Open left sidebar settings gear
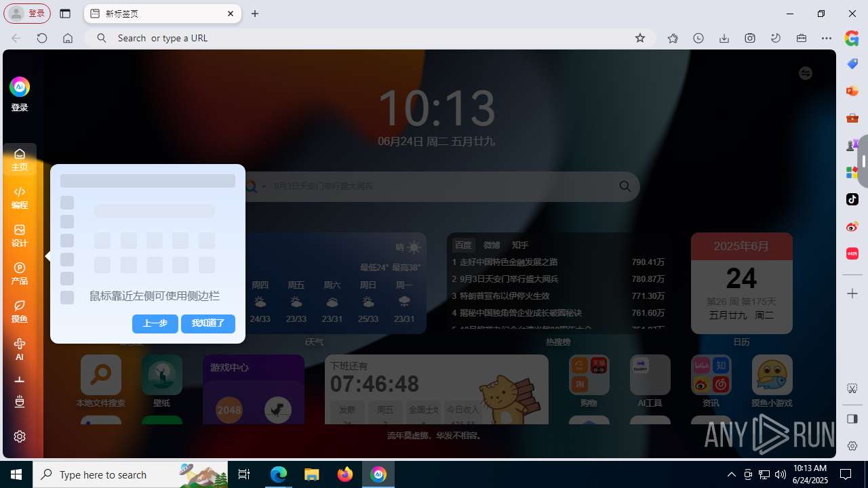This screenshot has width=868, height=488. [20, 436]
